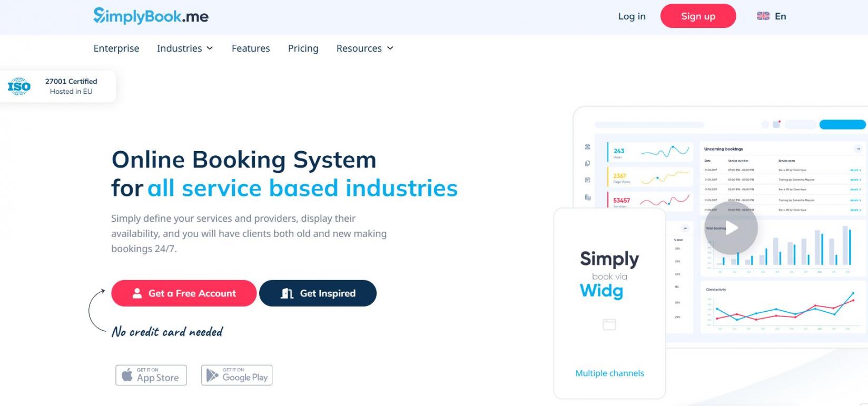The width and height of the screenshot is (868, 406).
Task: Click the notification icon in dashboard header
Action: coord(776,124)
